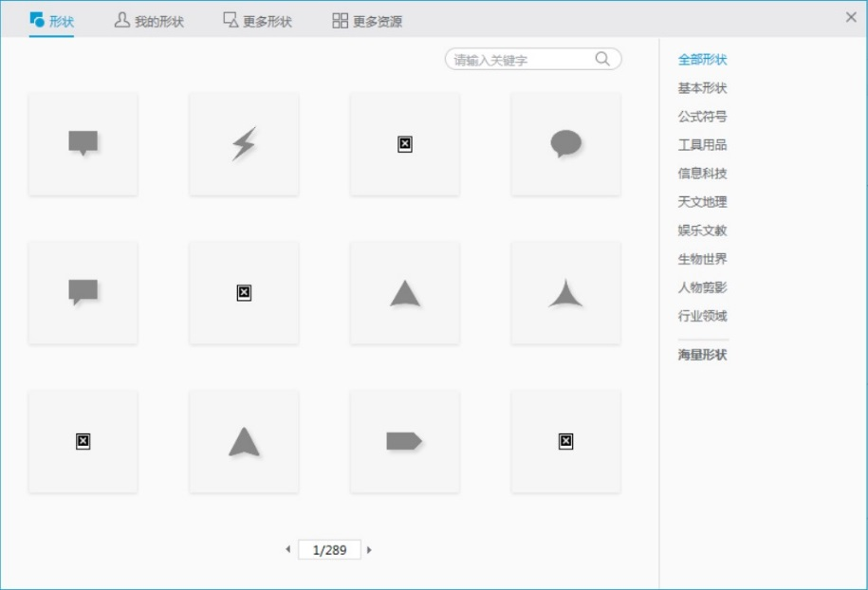Viewport: 868px width, 590px height.
Task: Browse the 信息科技 shapes category
Action: (x=702, y=174)
